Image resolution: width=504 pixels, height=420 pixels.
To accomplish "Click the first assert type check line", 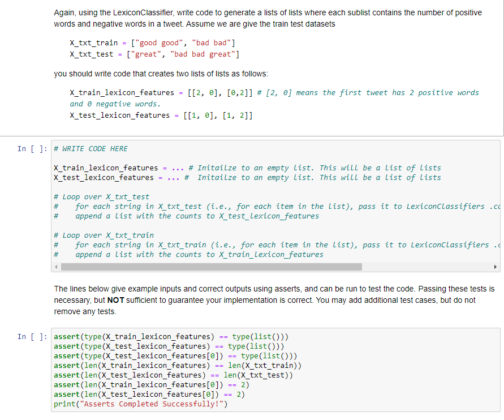I will pos(170,336).
